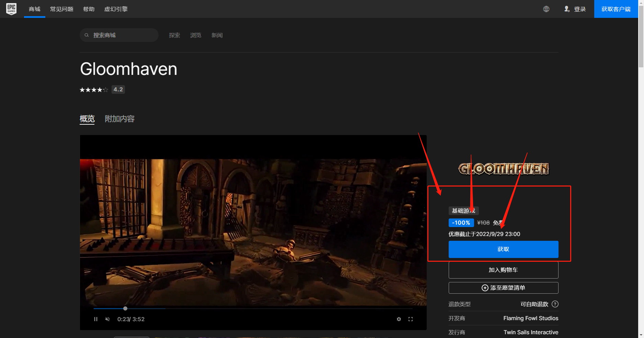Click the Gloomhaven logo artwork
This screenshot has height=338, width=644.
click(x=504, y=168)
